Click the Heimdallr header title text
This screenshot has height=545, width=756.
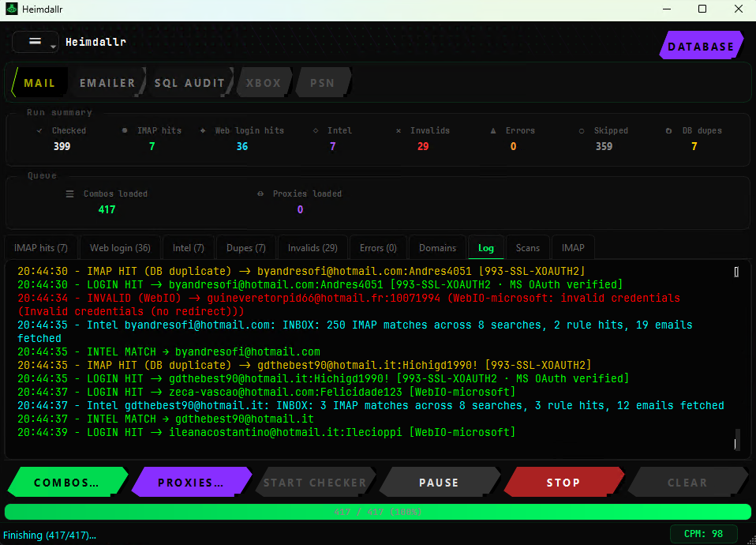click(95, 42)
